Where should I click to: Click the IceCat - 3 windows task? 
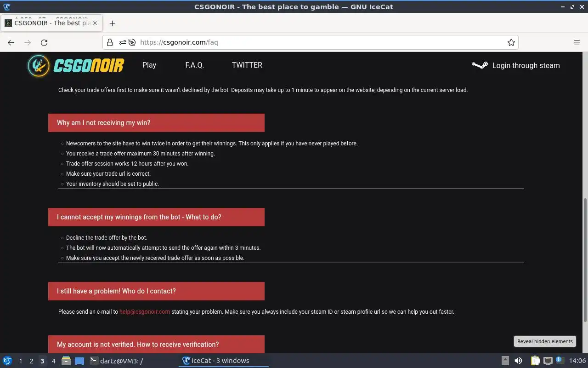pos(224,361)
